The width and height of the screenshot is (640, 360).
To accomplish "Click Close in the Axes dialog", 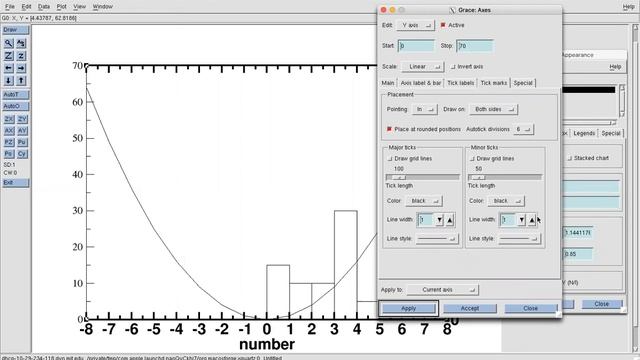I will (531, 309).
